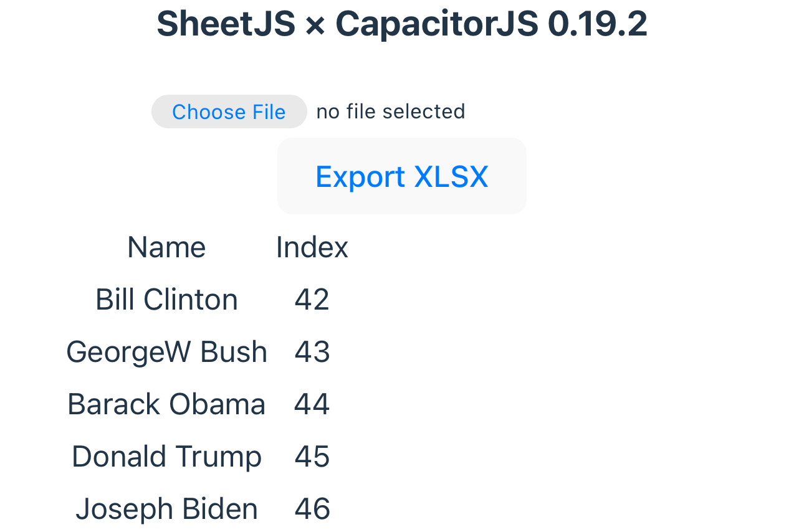Click the 'no file selected' label
The image size is (804, 532).
click(391, 112)
